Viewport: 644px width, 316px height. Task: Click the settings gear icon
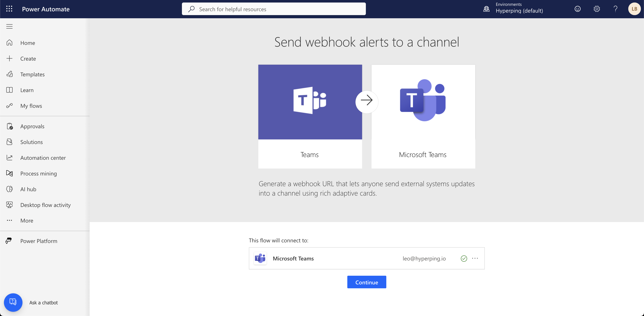pos(597,9)
